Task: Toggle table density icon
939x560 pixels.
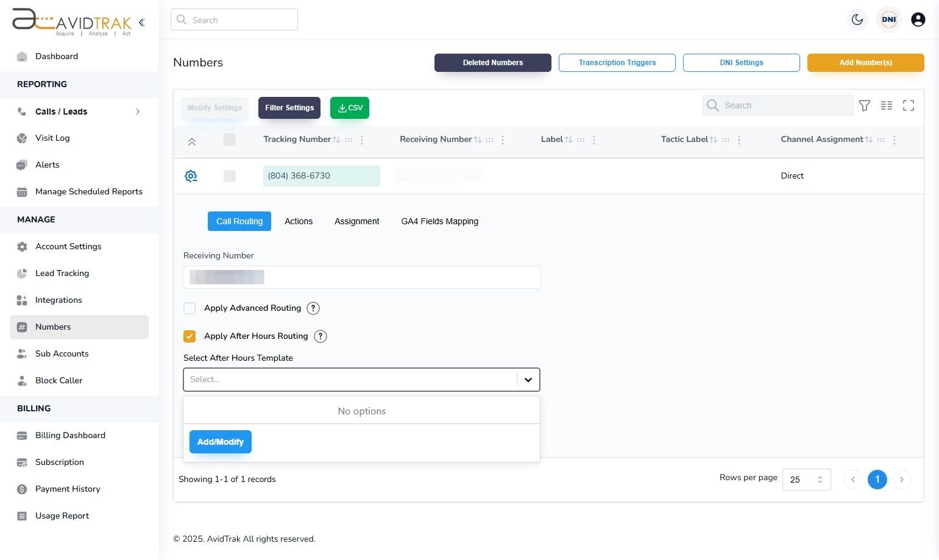Action: (887, 105)
